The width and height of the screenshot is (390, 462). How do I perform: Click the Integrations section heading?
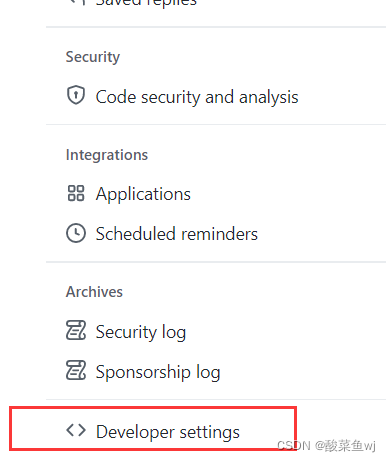tap(107, 155)
